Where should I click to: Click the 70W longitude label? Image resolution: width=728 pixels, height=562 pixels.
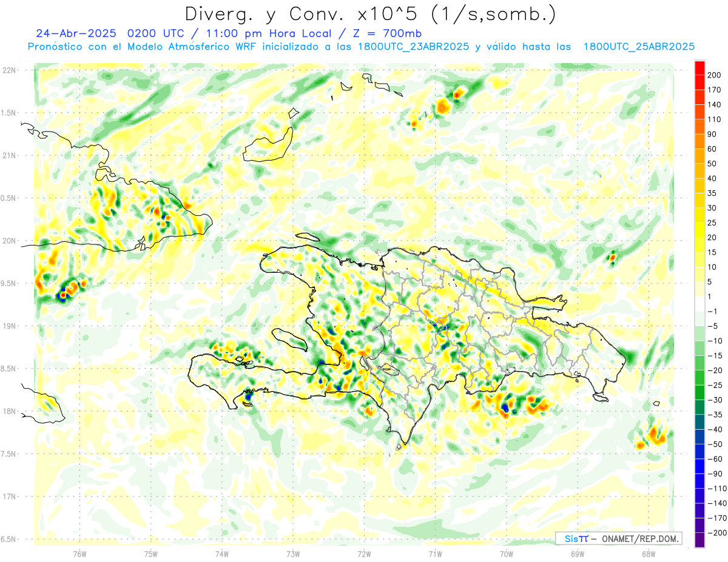507,554
